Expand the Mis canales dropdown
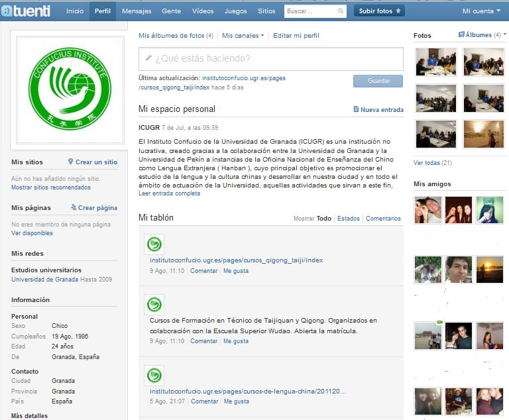Image resolution: width=509 pixels, height=420 pixels. click(243, 35)
